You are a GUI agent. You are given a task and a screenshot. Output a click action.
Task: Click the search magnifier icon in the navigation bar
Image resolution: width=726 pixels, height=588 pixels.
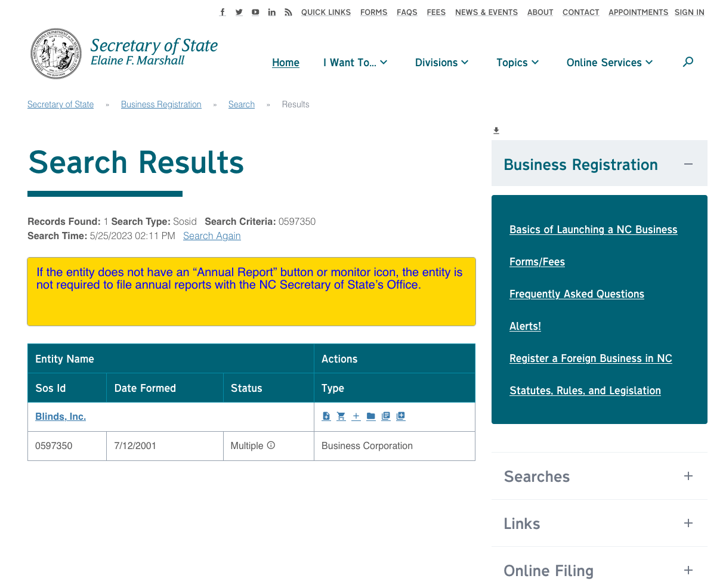pyautogui.click(x=687, y=61)
